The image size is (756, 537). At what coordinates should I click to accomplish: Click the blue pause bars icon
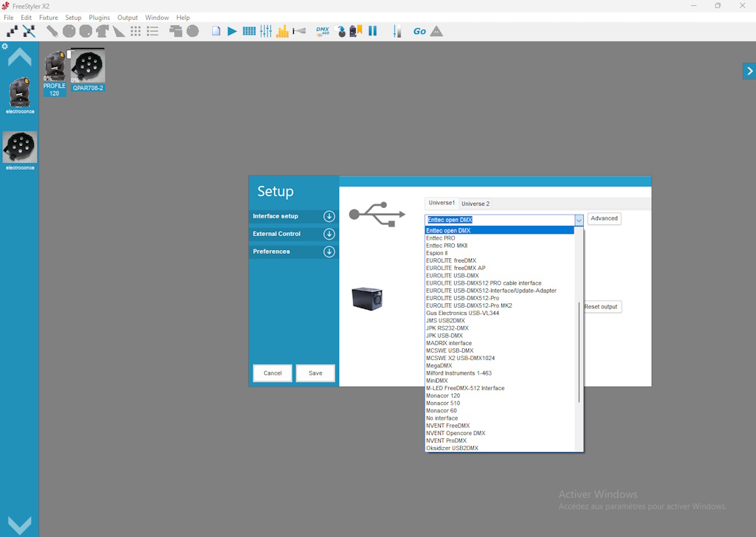click(x=373, y=31)
